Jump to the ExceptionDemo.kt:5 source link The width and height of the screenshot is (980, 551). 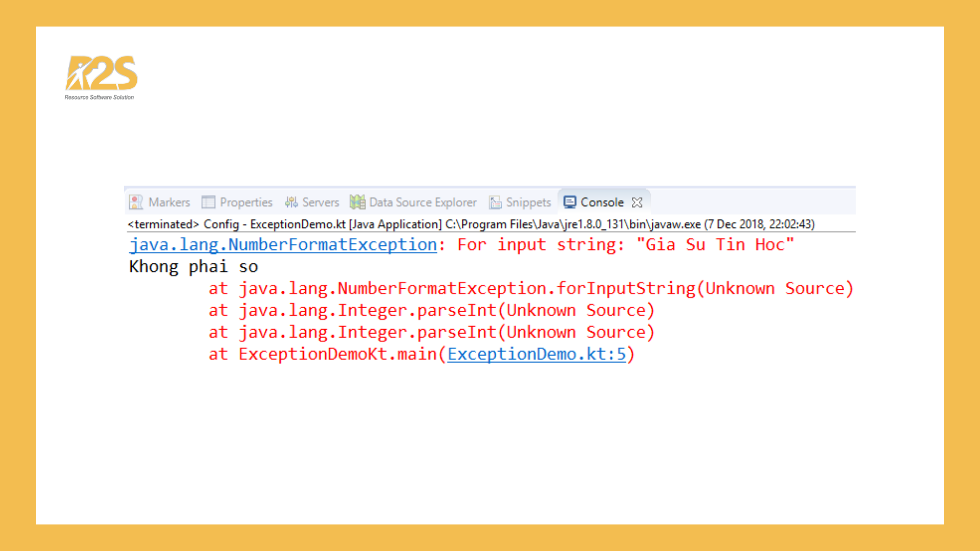[536, 354]
